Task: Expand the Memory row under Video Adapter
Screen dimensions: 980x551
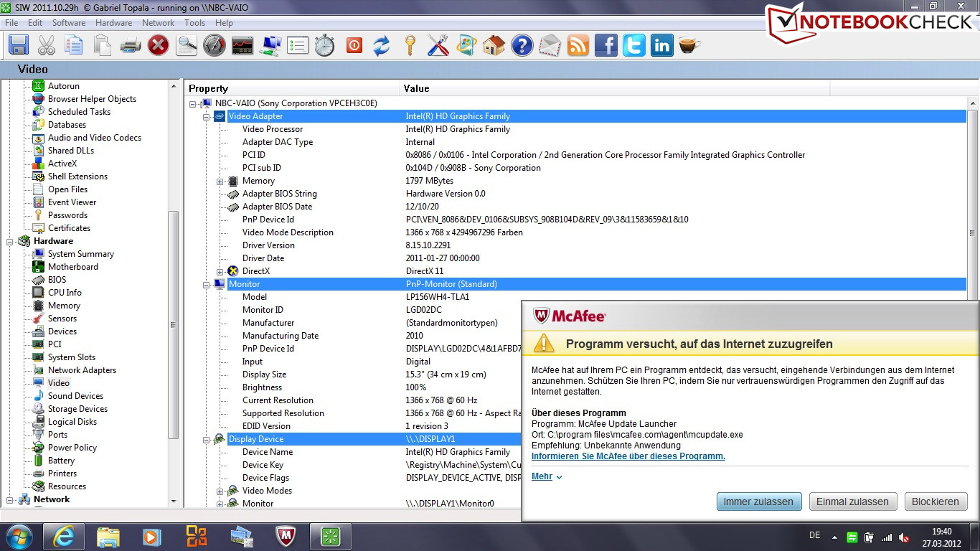Action: [x=220, y=181]
